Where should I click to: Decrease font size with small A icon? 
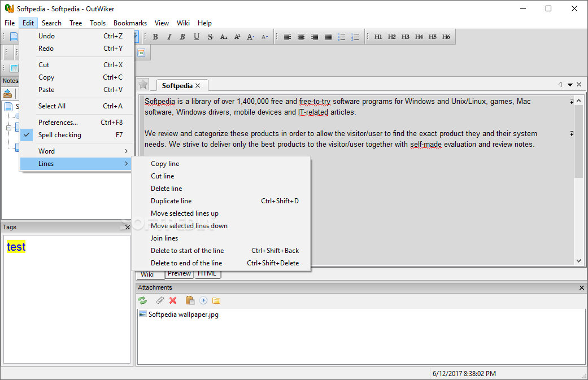point(264,37)
